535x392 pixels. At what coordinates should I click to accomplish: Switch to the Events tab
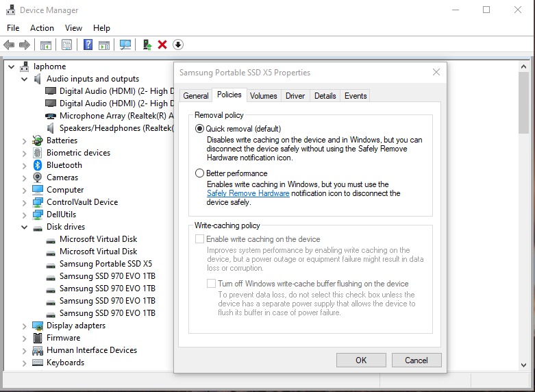356,96
